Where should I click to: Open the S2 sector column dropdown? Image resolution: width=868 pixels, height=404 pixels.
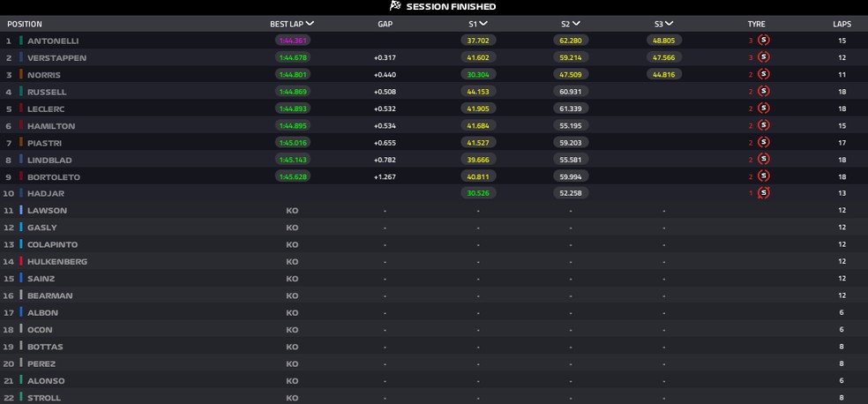point(576,24)
